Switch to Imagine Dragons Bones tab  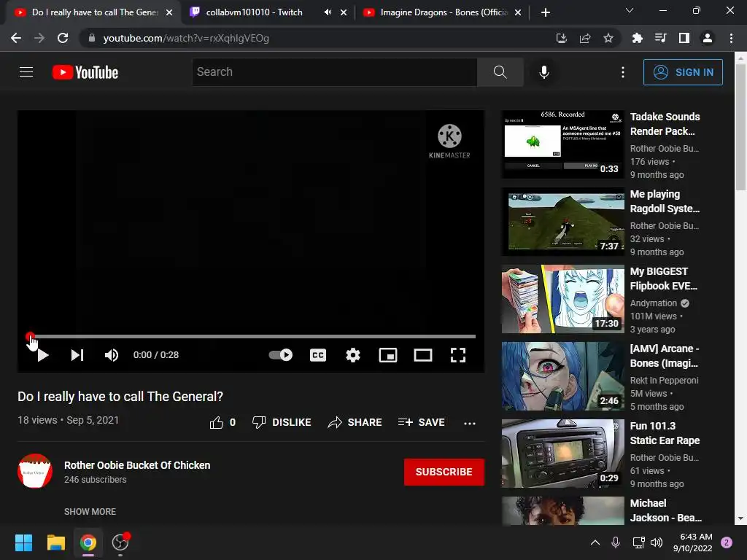tap(444, 12)
